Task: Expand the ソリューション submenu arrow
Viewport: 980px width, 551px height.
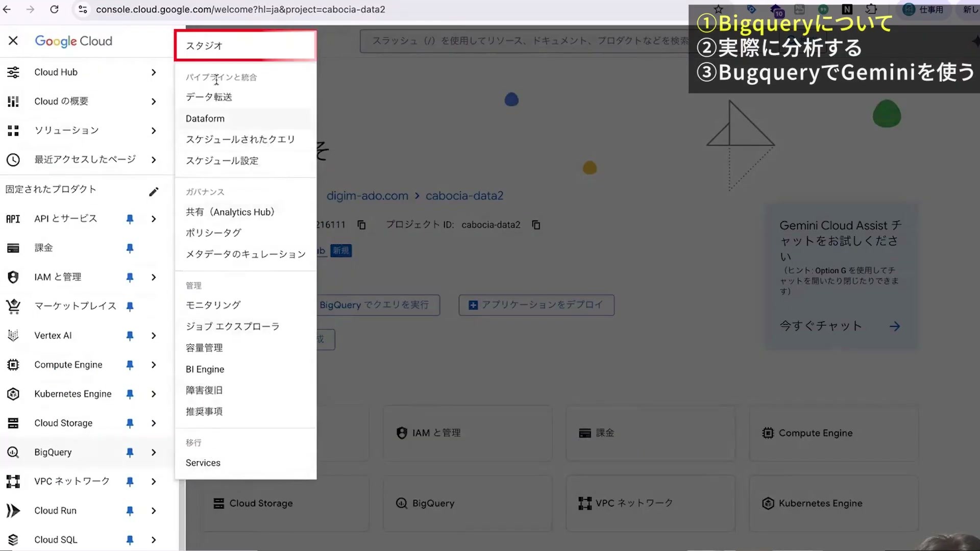Action: pyautogui.click(x=154, y=131)
